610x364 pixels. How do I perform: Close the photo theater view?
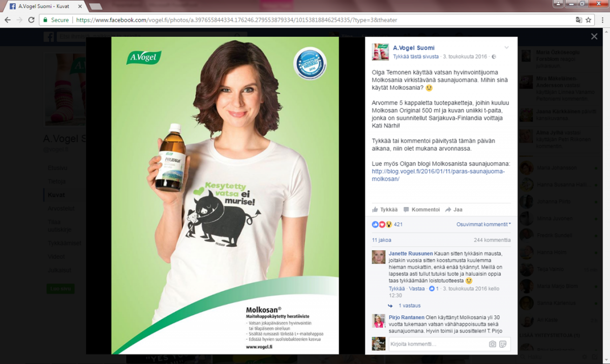point(594,37)
